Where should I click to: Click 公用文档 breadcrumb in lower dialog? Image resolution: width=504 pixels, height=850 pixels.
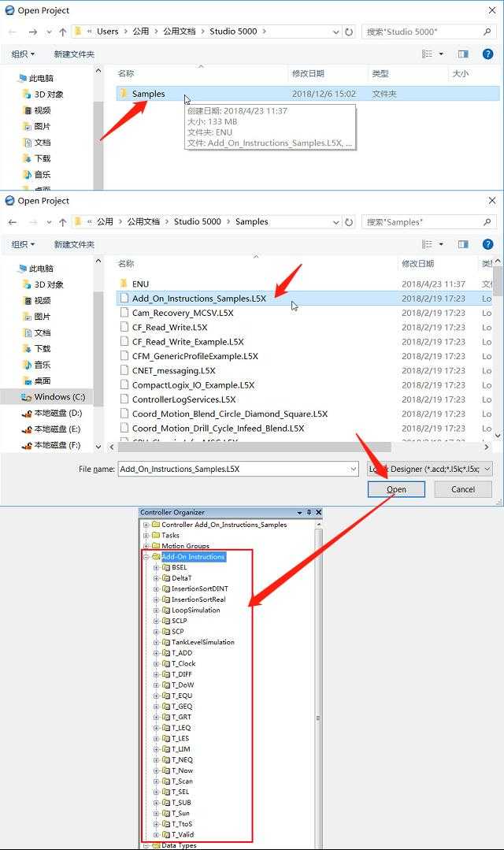143,221
